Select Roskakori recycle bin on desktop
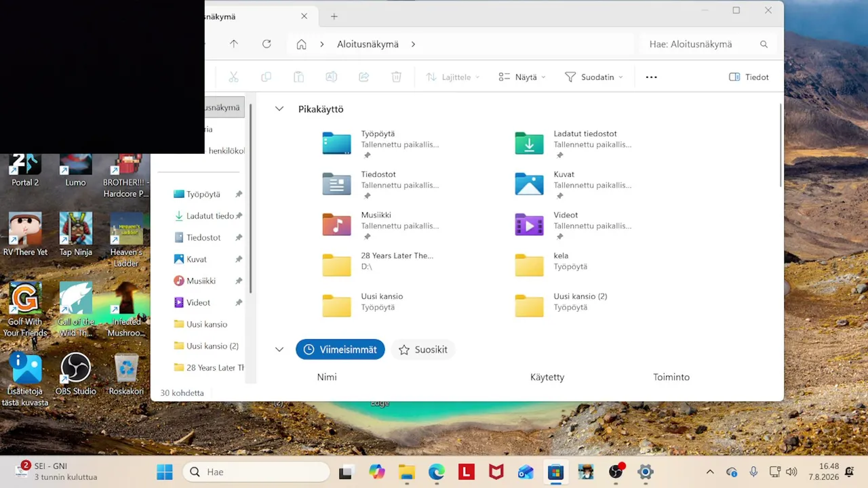This screenshot has width=868, height=488. tap(127, 373)
